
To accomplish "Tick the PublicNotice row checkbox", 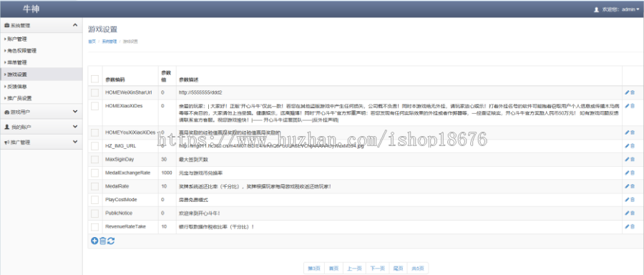I will 95,213.
